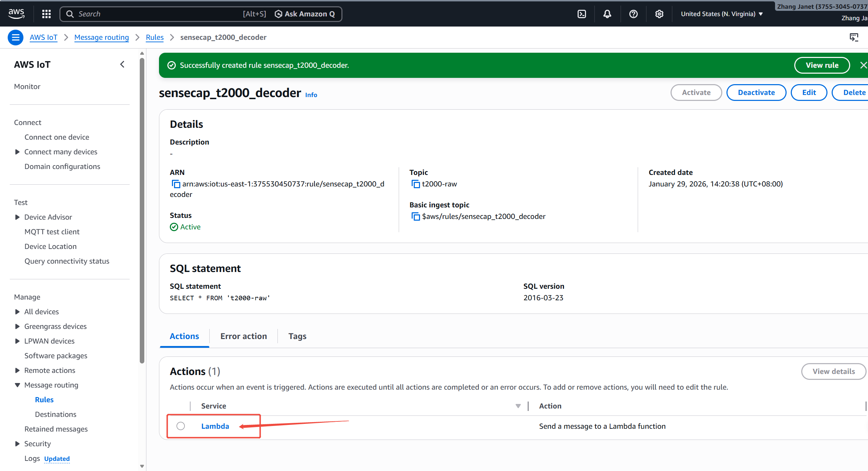Copy the basic ingest topic
868x471 pixels.
point(415,216)
